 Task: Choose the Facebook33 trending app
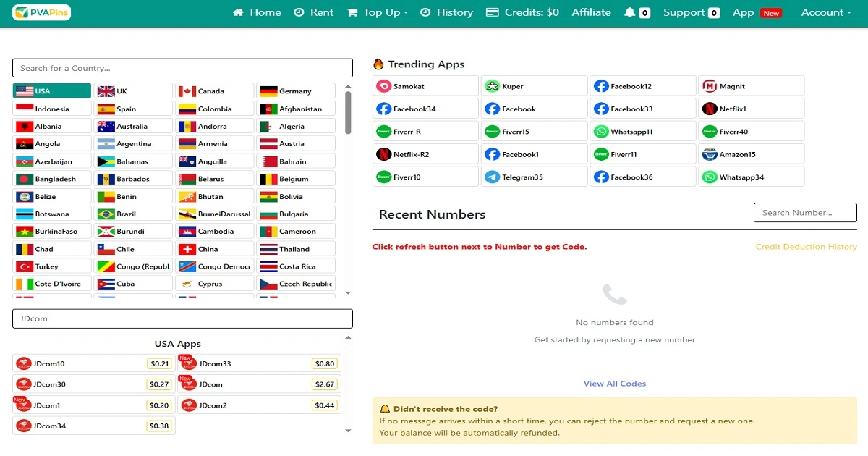[x=642, y=109]
